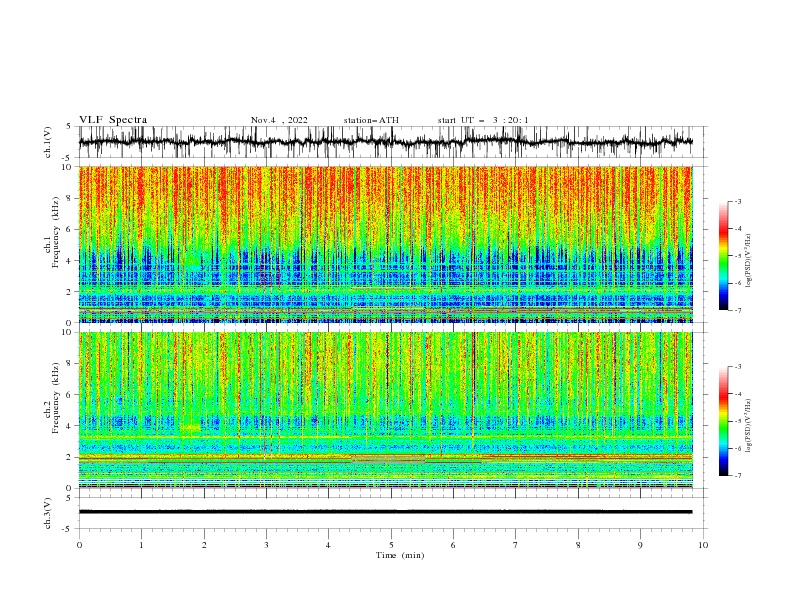Click time axis tick label "2"
The height and width of the screenshot is (612, 792).
(x=204, y=545)
